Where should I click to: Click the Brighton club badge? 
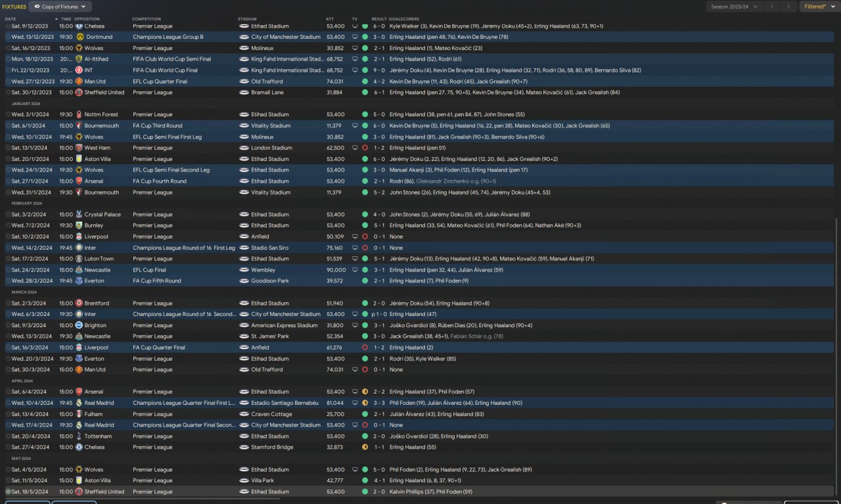coord(79,325)
